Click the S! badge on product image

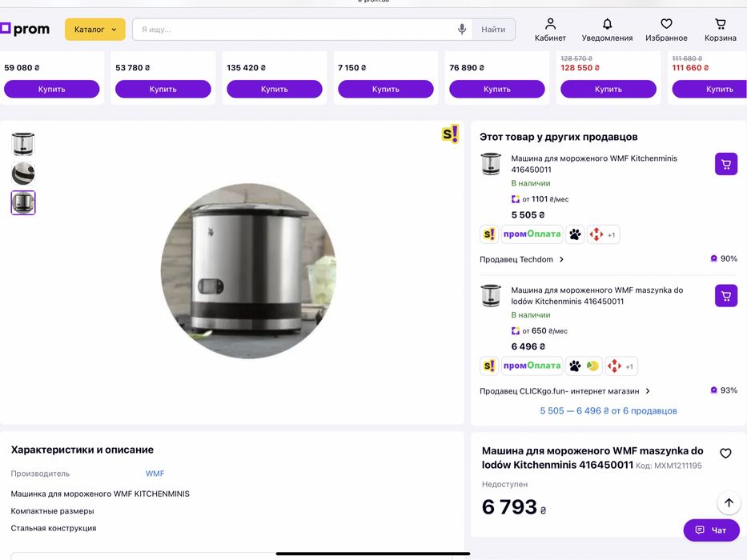[450, 134]
